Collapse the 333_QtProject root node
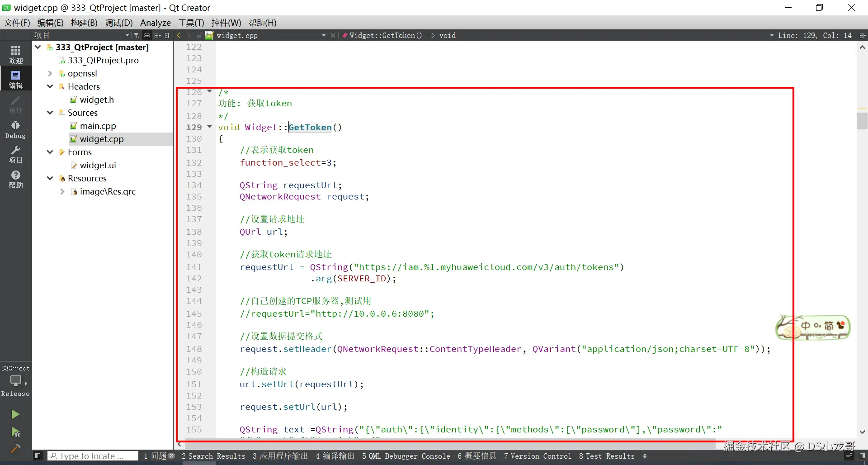Viewport: 868px width, 465px height. click(x=38, y=47)
